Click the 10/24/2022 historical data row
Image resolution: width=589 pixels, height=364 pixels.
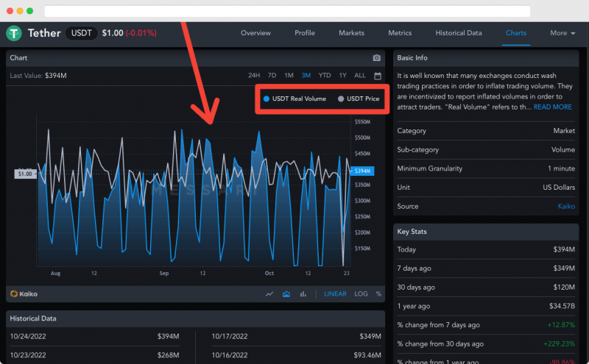pos(94,336)
